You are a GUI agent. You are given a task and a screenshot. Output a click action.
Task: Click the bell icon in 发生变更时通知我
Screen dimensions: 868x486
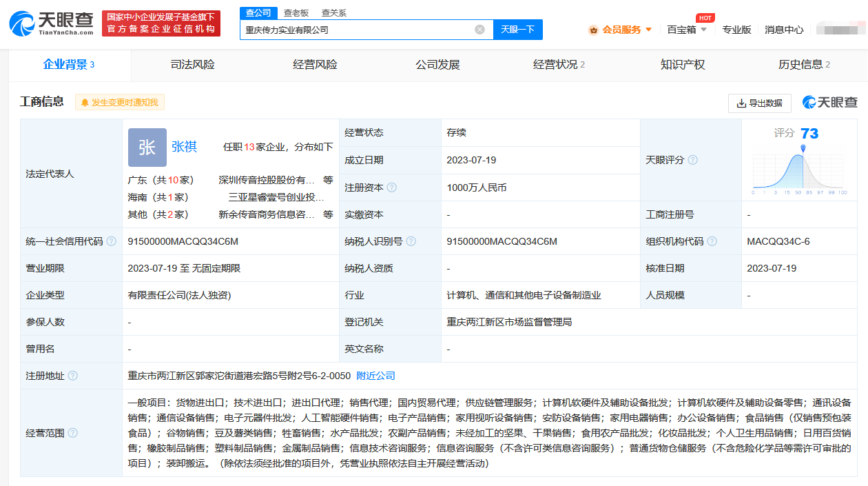(85, 103)
